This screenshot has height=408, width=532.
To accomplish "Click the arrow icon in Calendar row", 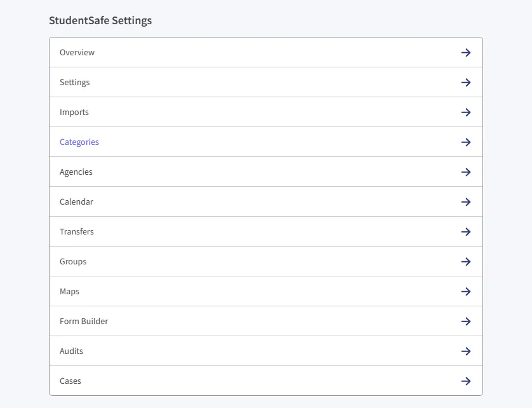I will (466, 202).
